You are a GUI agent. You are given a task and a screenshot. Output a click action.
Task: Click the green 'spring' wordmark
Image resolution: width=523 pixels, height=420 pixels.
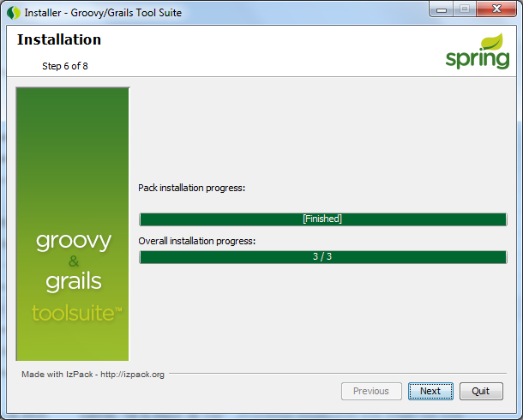[x=475, y=58]
